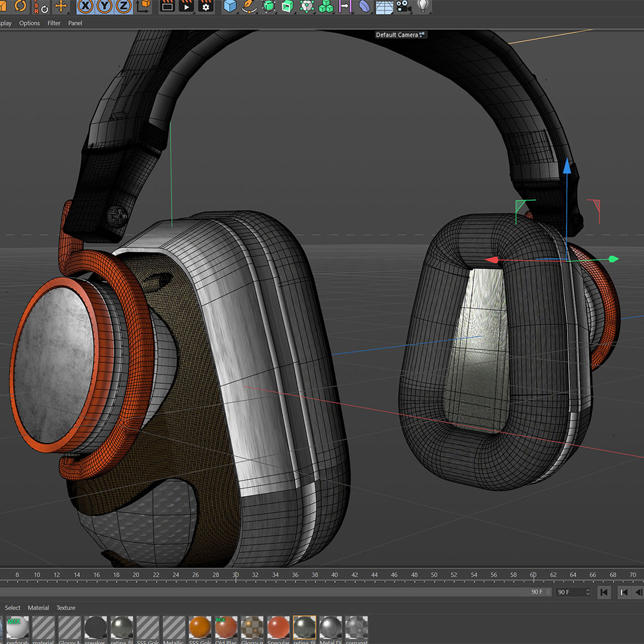644x644 pixels.
Task: Open the Options menu
Action: [29, 23]
